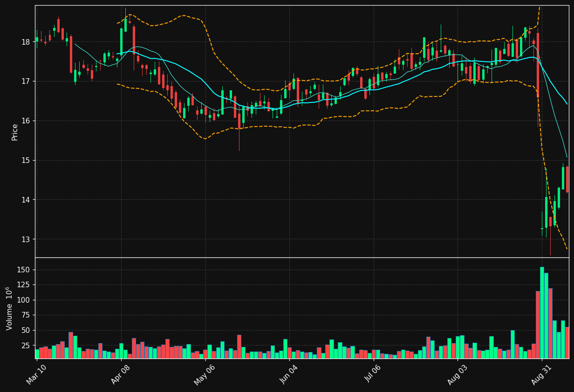Click the volume axis value 25

tap(26, 345)
